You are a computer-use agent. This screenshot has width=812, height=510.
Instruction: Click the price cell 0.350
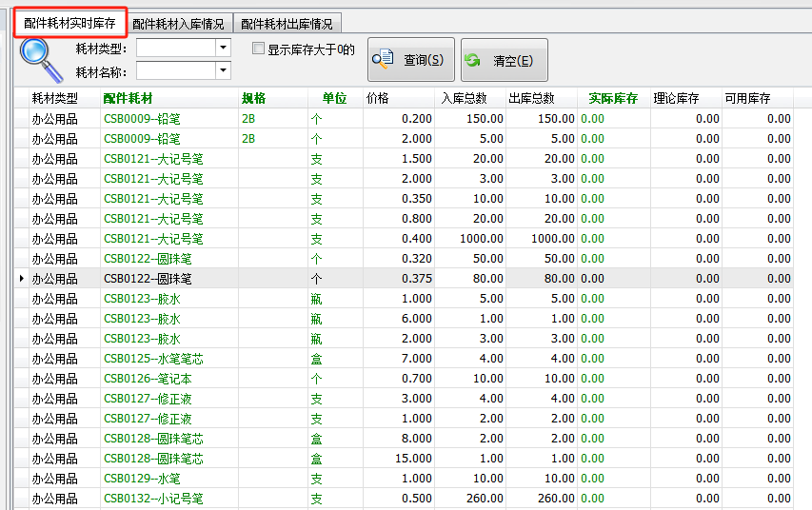click(399, 199)
